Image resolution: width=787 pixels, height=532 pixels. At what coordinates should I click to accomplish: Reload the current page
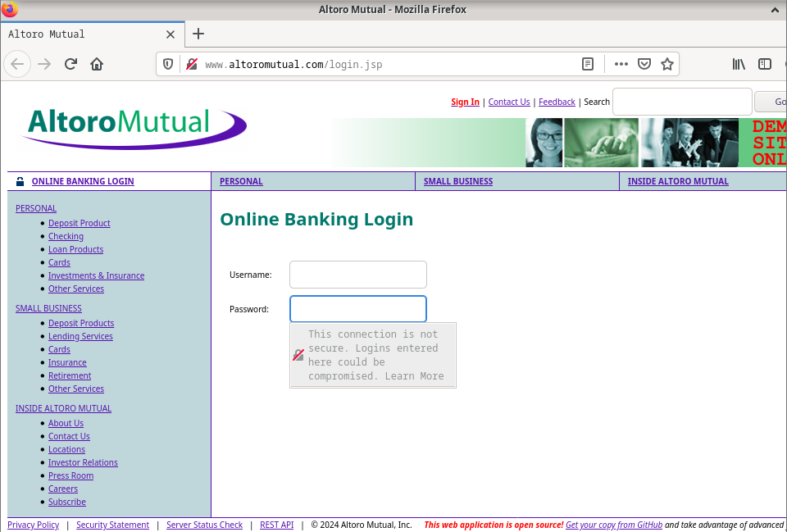coord(71,64)
